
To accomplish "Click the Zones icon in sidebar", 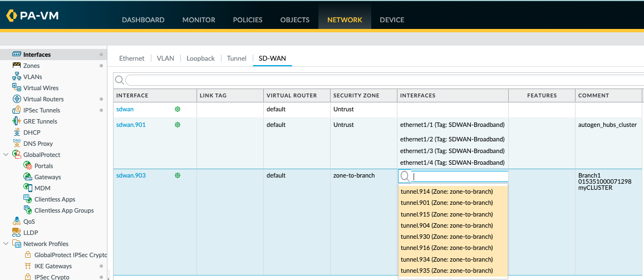I will click(17, 66).
